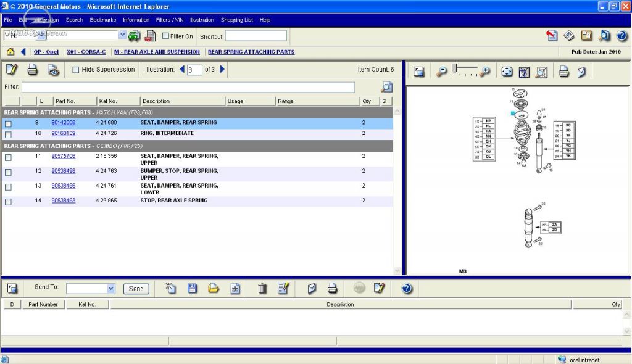Open the Search menu
This screenshot has width=632, height=364.
(x=75, y=20)
